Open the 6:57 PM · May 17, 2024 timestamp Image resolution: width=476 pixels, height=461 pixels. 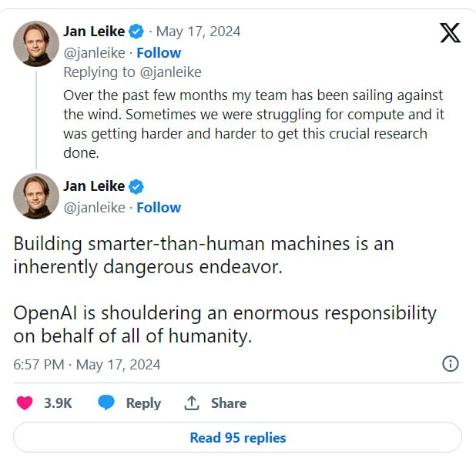tap(87, 365)
